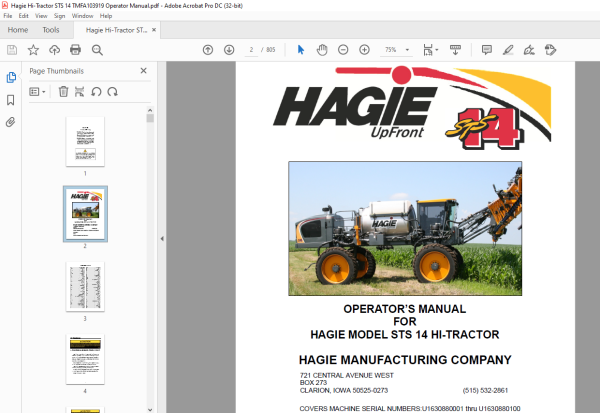The width and height of the screenshot is (600, 413).
Task: Switch to the Tools tab
Action: 51,30
